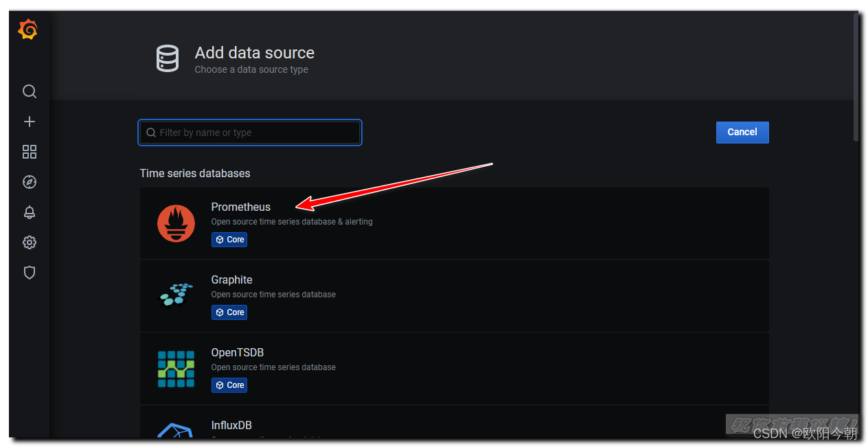
Task: Select the Graphite data source name
Action: 231,279
